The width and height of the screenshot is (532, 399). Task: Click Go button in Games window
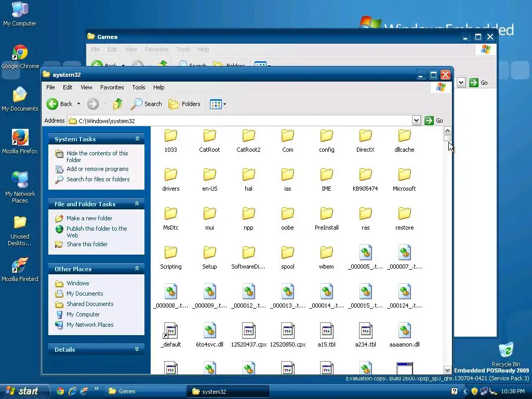(478, 83)
